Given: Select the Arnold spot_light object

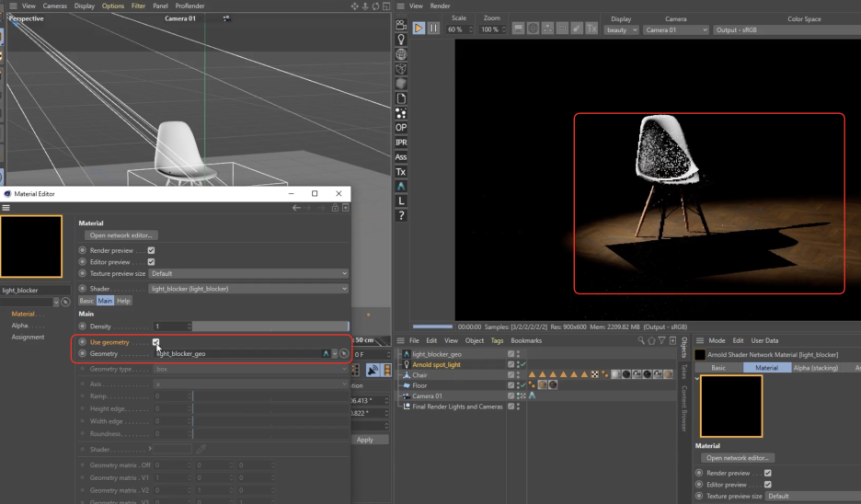Looking at the screenshot, I should (436, 364).
